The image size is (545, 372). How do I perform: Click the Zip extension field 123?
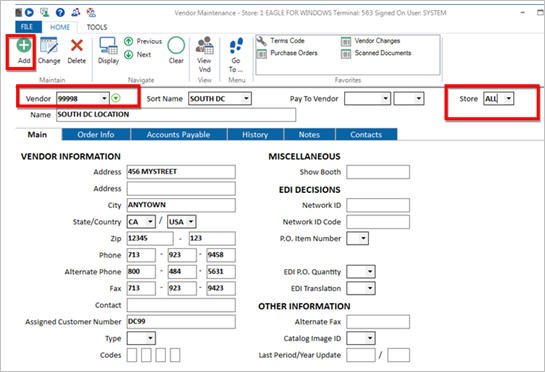pos(212,238)
